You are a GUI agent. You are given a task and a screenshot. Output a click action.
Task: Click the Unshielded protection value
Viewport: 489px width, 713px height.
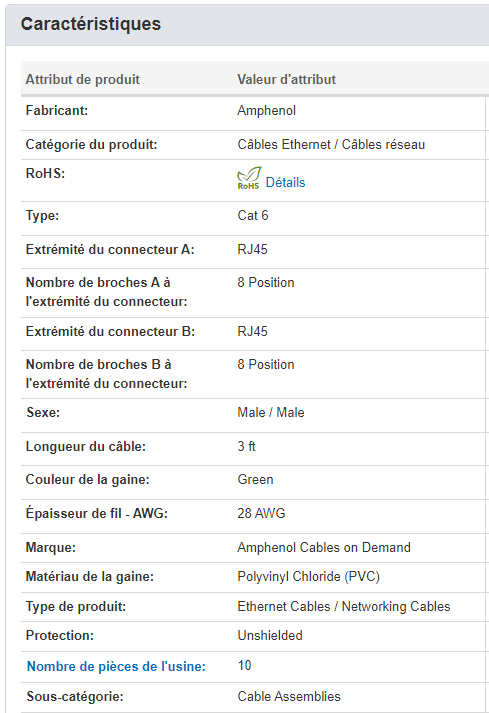270,635
